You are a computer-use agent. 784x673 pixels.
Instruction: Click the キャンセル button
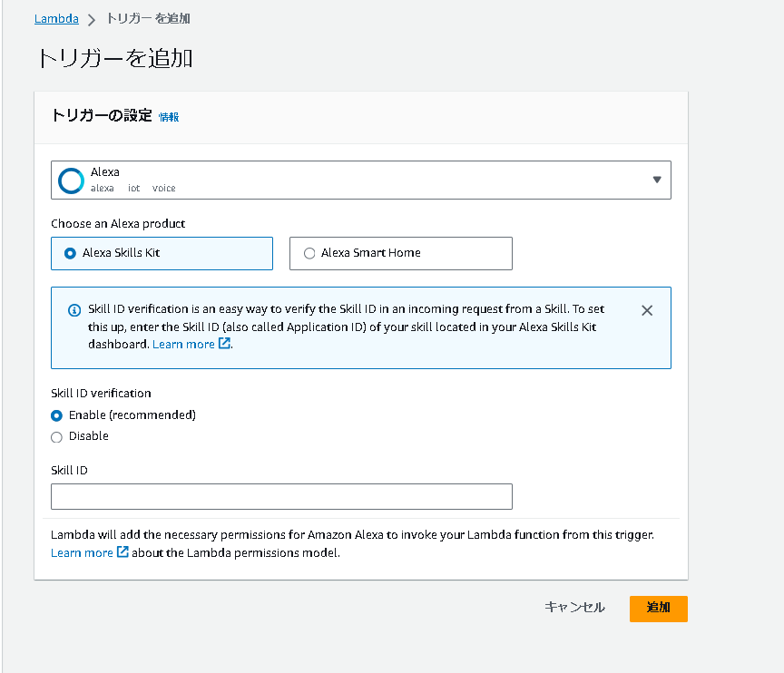(574, 608)
